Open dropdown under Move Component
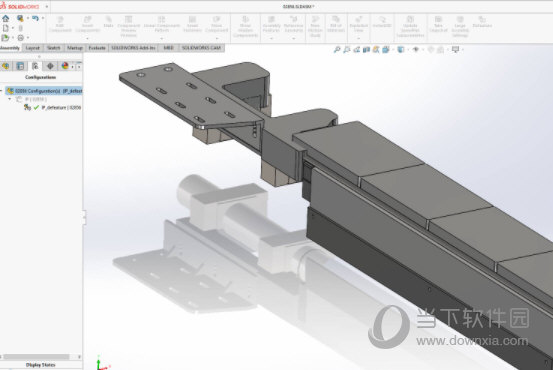Image resolution: width=553 pixels, height=370 pixels. [217, 38]
